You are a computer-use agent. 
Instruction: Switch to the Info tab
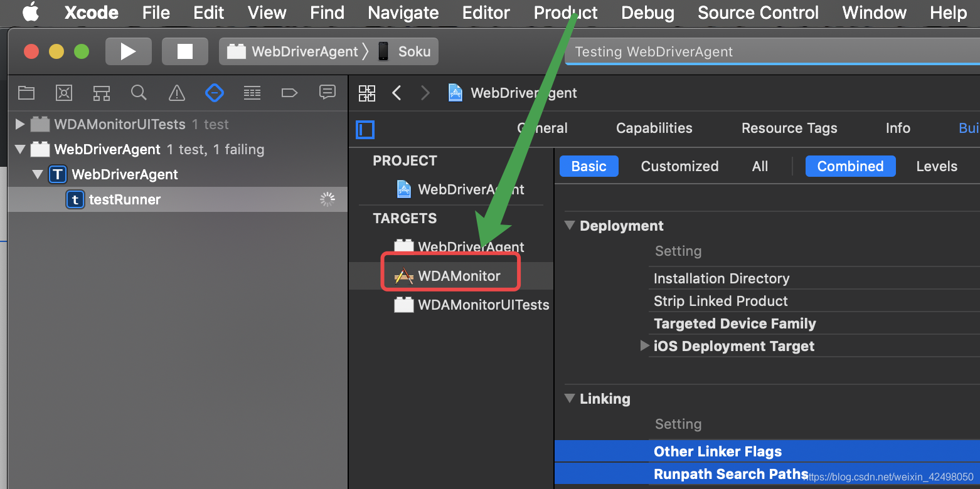tap(898, 128)
